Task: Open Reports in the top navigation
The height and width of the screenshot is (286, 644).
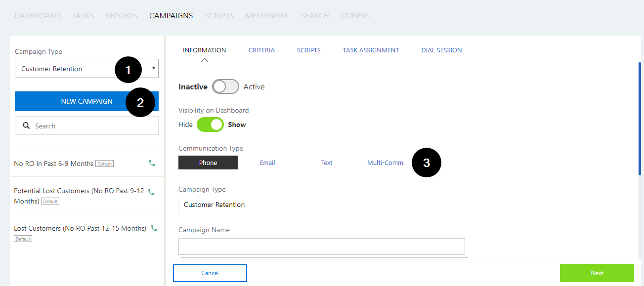Action: click(x=121, y=15)
